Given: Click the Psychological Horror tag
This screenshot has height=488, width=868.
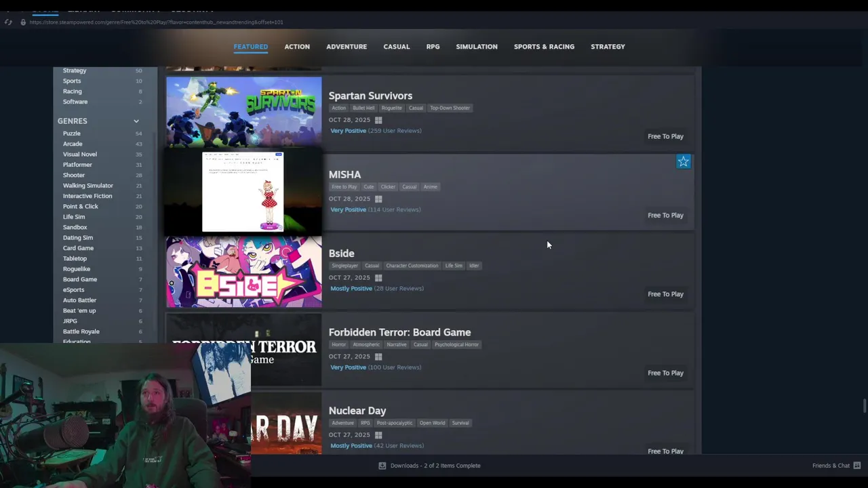Looking at the screenshot, I should (x=456, y=344).
